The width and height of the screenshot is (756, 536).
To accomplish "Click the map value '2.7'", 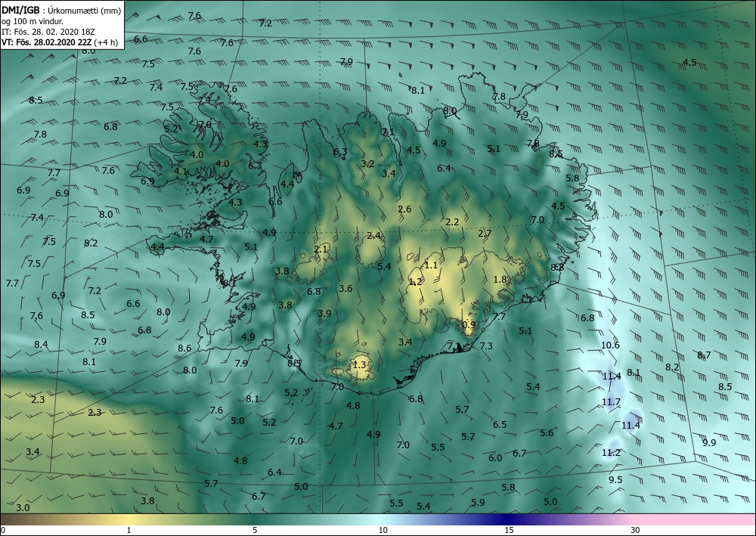I will coord(485,234).
